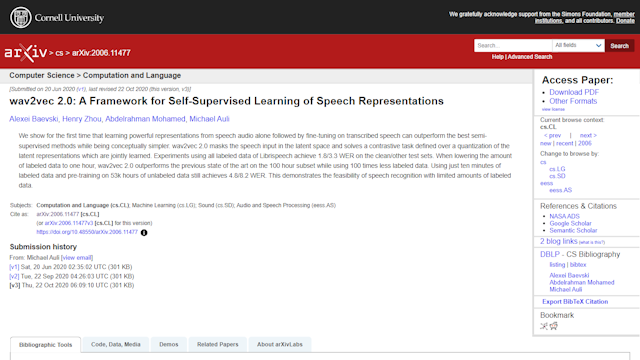
Task: Bookmark with the Reddit icon
Action: (553, 326)
